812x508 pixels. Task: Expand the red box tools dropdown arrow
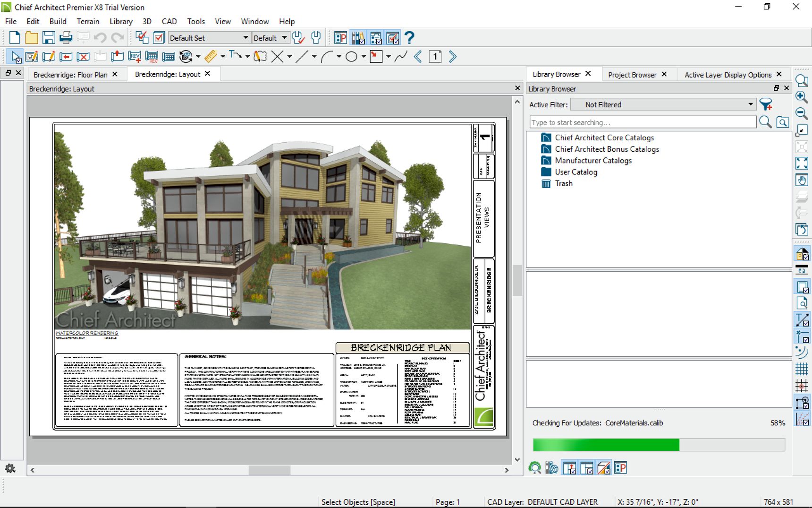tap(388, 57)
